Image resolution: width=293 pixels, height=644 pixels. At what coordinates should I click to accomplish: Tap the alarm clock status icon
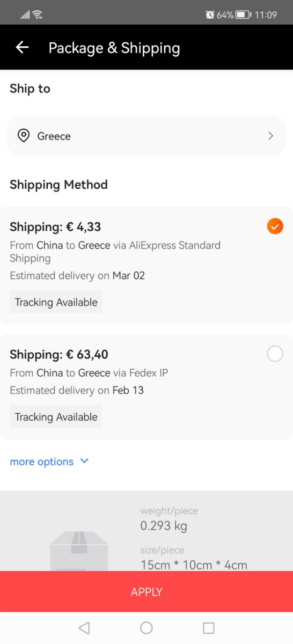point(210,14)
